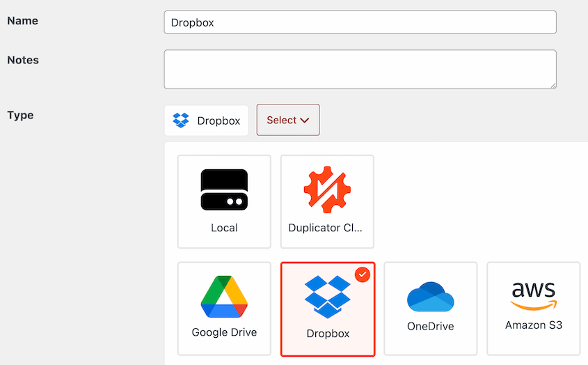This screenshot has width=588, height=365.
Task: Click the red checkmark badge on Dropbox card
Action: [x=363, y=274]
